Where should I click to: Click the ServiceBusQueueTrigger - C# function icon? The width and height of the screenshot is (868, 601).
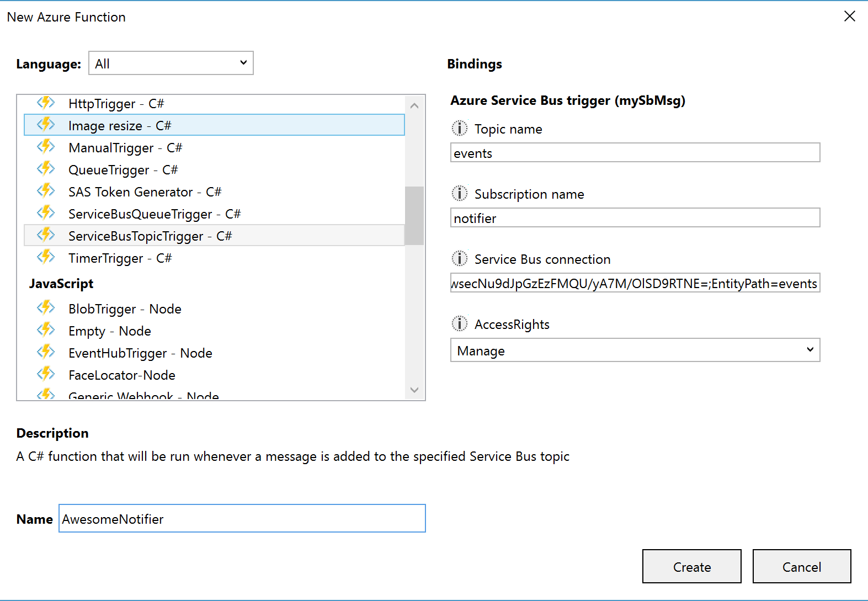pyautogui.click(x=46, y=213)
